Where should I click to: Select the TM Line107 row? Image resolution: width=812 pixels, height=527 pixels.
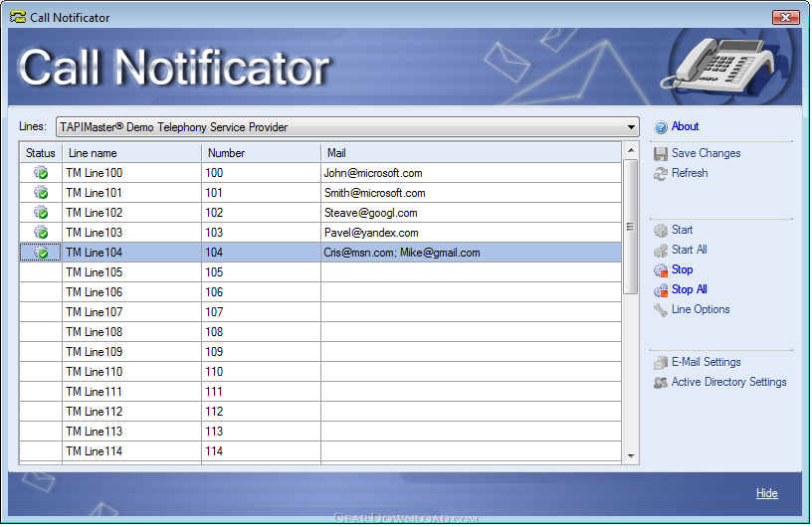[x=320, y=311]
